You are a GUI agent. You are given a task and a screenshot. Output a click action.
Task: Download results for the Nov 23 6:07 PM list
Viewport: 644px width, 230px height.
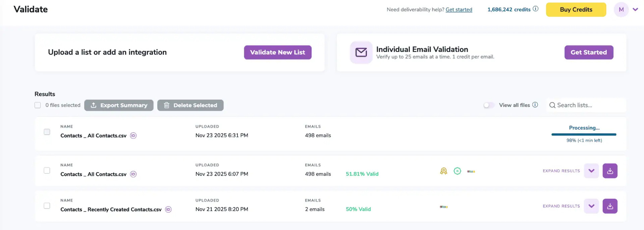pyautogui.click(x=610, y=171)
